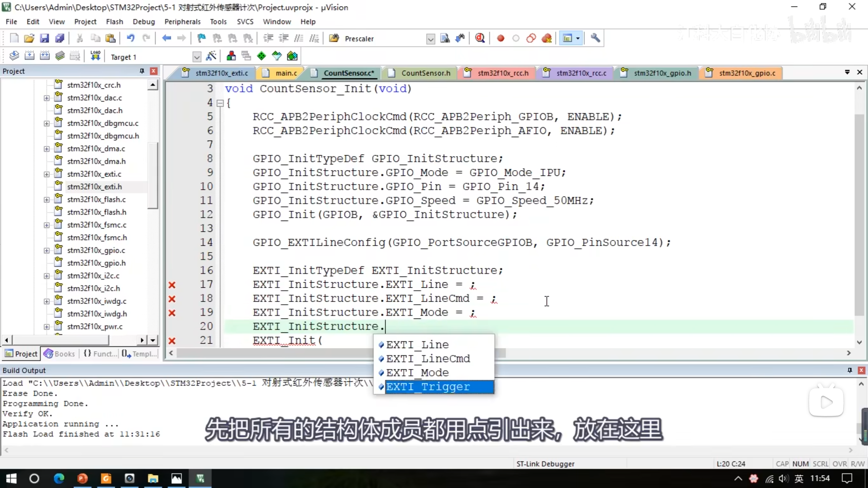Click the Download LOAD icon
868x488 pixels.
point(95,56)
